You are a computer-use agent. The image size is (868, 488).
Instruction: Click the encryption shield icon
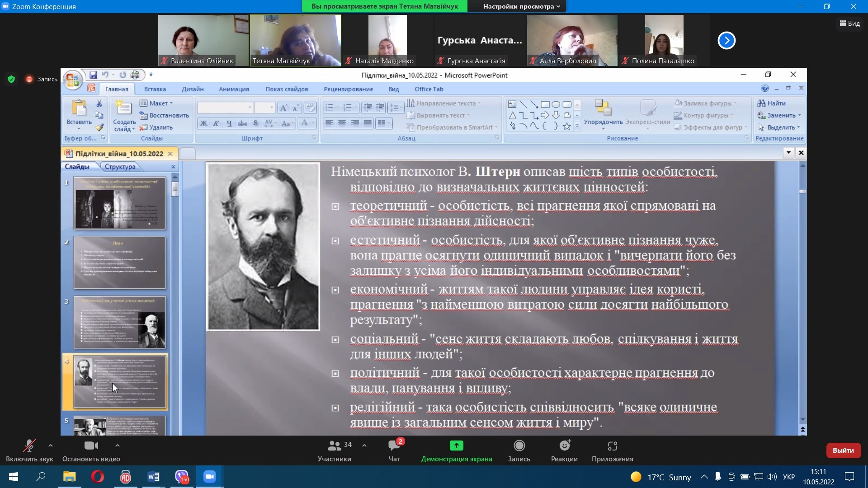coord(12,79)
